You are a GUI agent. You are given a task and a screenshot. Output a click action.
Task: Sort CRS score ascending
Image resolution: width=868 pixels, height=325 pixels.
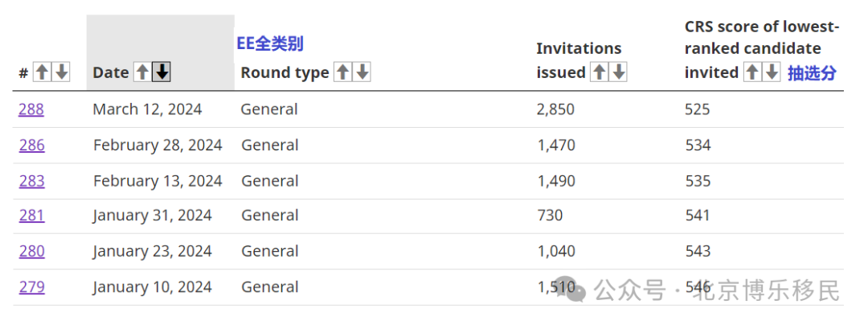point(751,72)
